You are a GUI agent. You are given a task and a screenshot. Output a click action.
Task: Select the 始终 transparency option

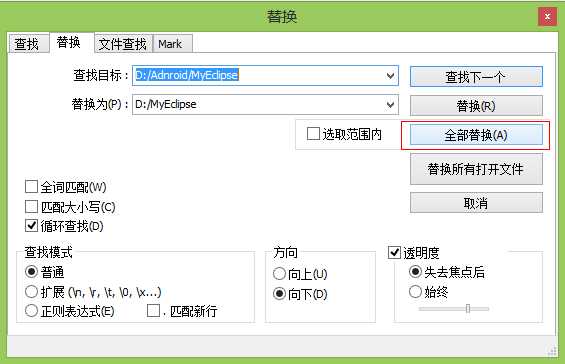(x=415, y=291)
